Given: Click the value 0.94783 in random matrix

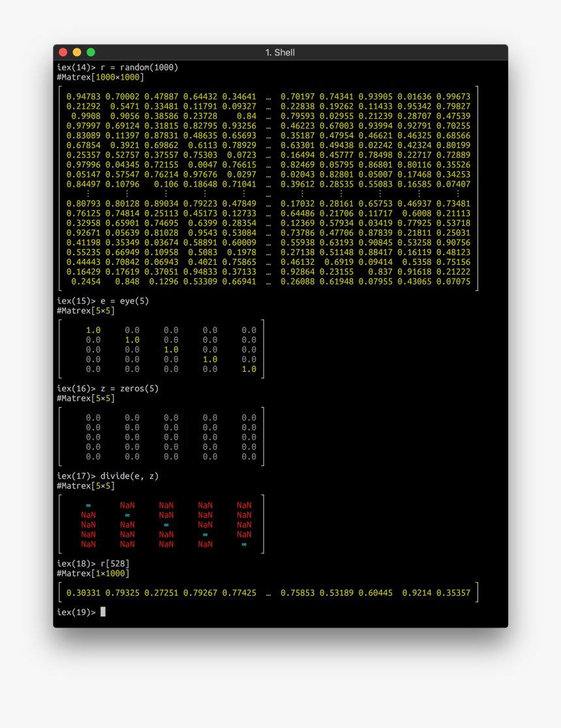Looking at the screenshot, I should pyautogui.click(x=83, y=97).
